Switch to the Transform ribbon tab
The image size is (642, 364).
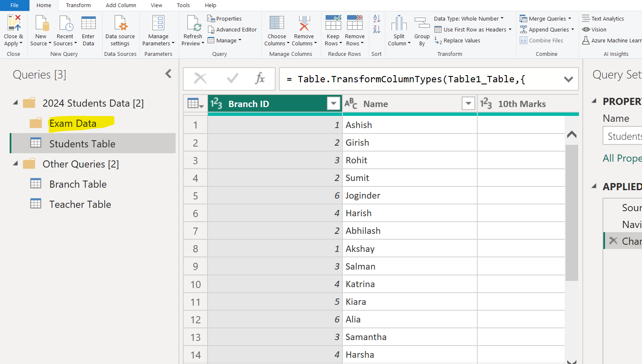pyautogui.click(x=78, y=5)
